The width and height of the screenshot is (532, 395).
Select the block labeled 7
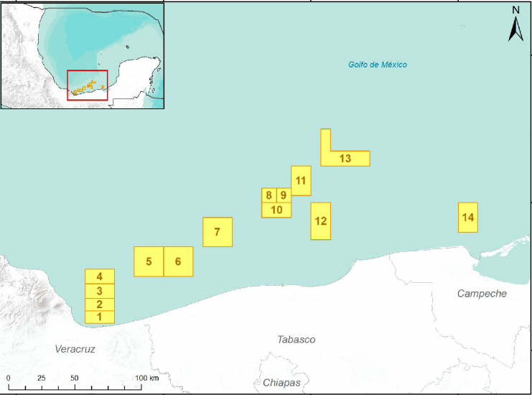point(218,232)
